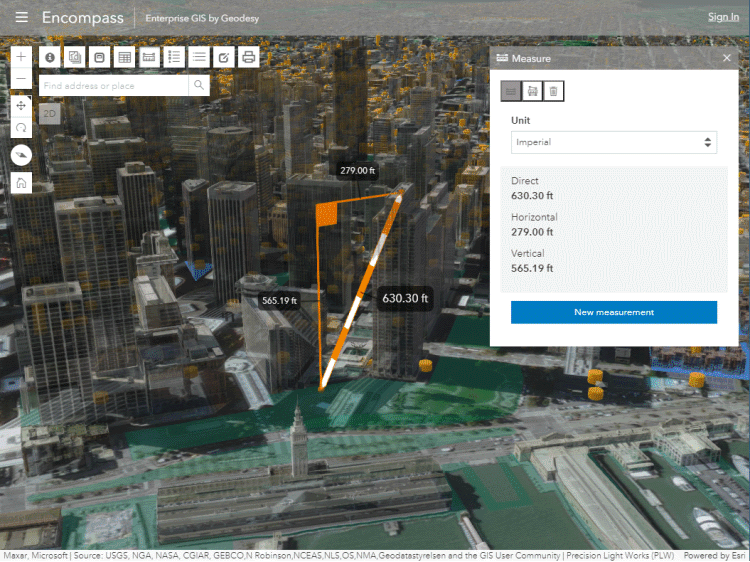Open the basemap gallery icon
This screenshot has height=562, width=750.
click(75, 57)
